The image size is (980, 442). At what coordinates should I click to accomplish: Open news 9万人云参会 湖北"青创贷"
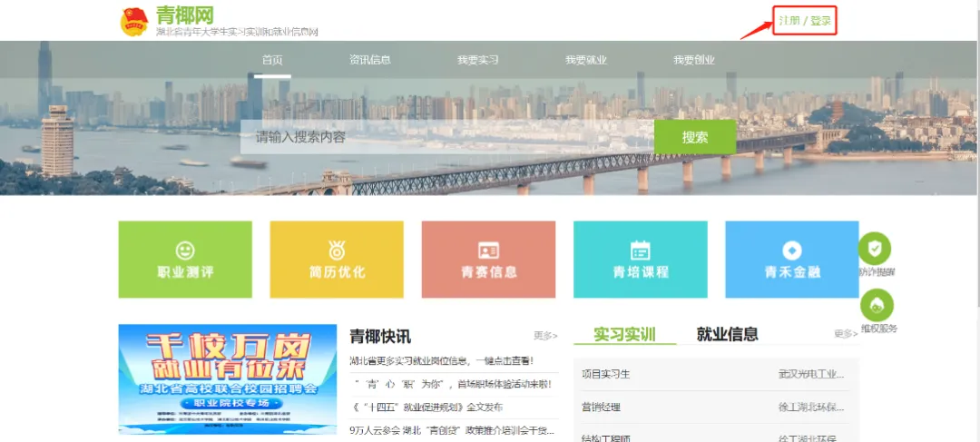[452, 430]
